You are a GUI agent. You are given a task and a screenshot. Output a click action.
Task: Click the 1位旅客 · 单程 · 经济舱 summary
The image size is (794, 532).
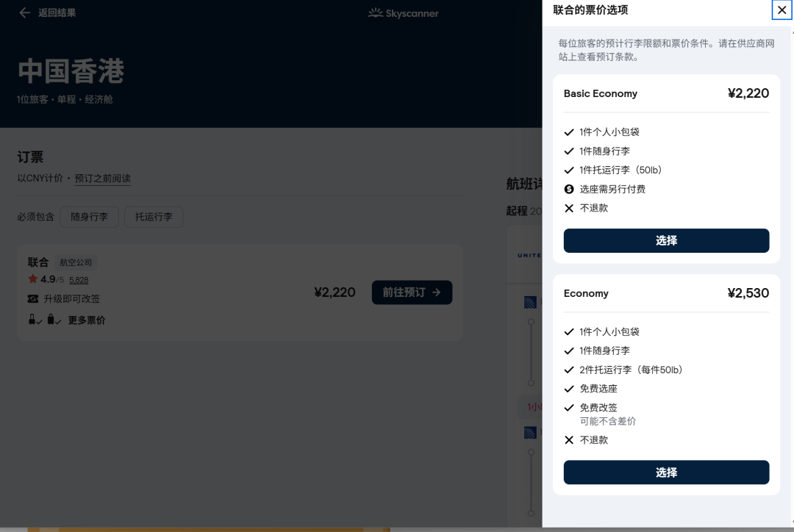(x=65, y=99)
